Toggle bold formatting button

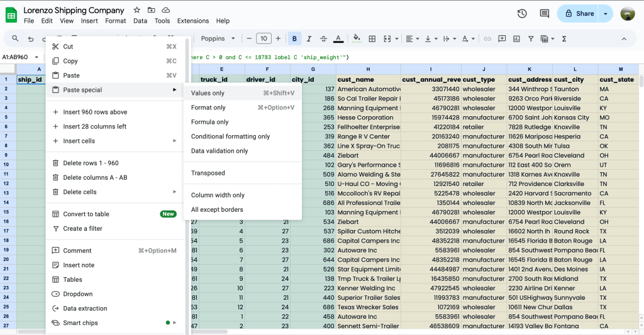coord(294,38)
